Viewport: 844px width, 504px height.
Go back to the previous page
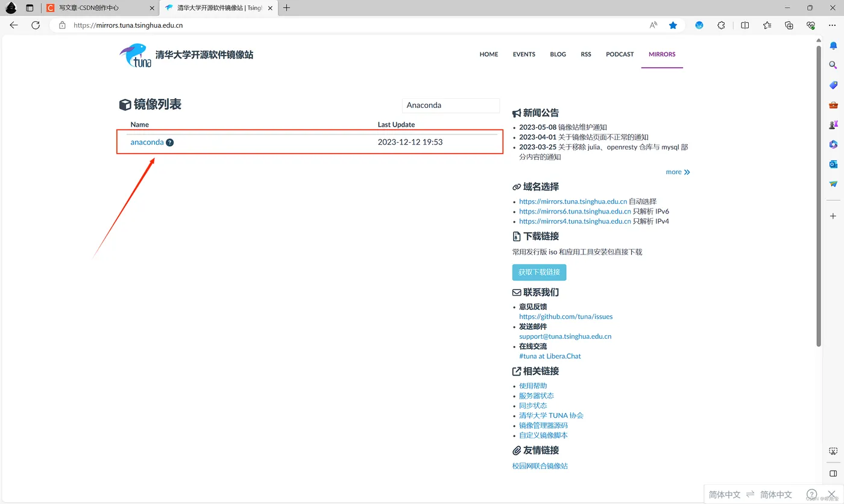14,25
